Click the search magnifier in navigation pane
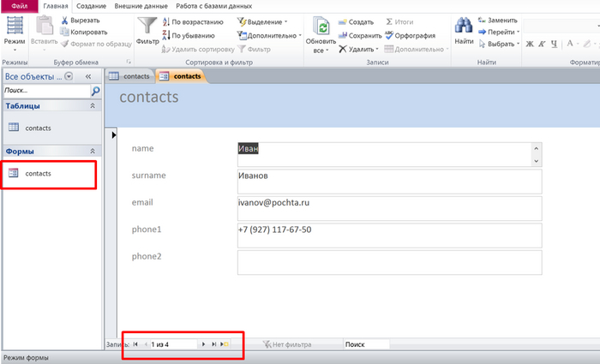 point(95,91)
